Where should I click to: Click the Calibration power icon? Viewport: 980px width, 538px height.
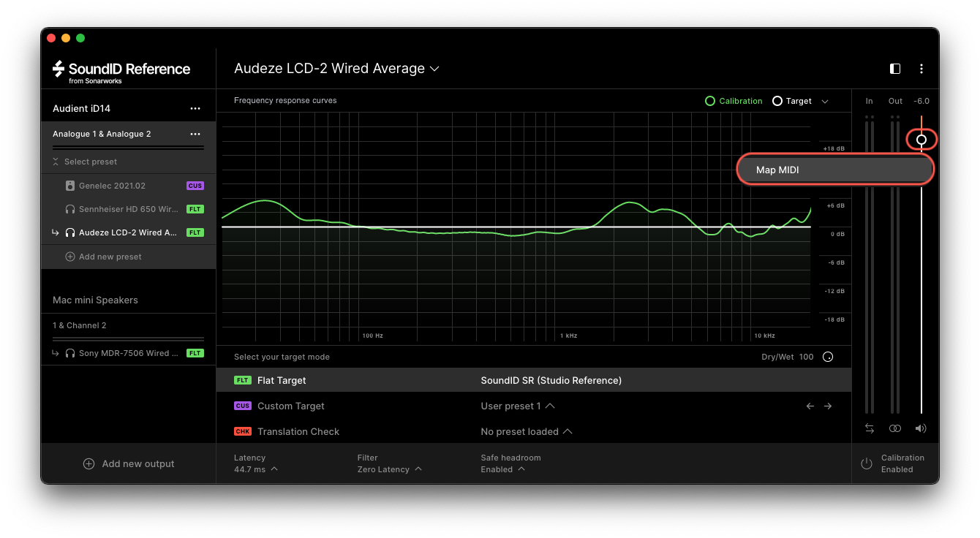867,463
